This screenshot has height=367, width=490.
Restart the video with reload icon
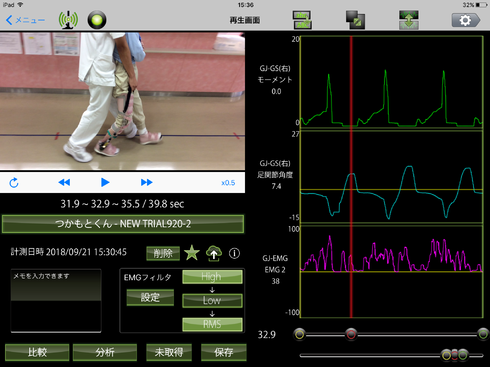tap(14, 183)
